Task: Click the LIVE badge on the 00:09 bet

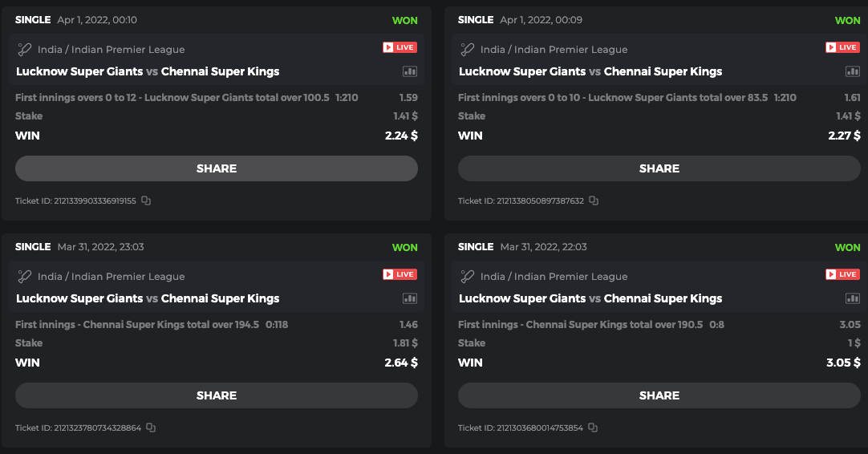Action: (x=842, y=47)
